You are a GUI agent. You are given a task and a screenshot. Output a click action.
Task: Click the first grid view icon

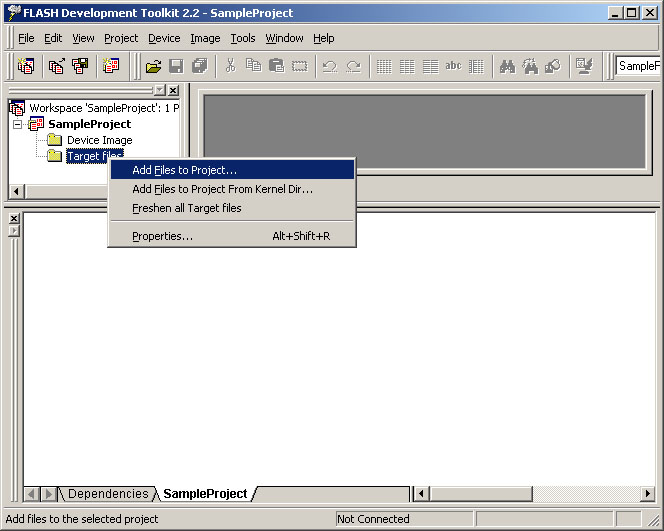tap(384, 66)
